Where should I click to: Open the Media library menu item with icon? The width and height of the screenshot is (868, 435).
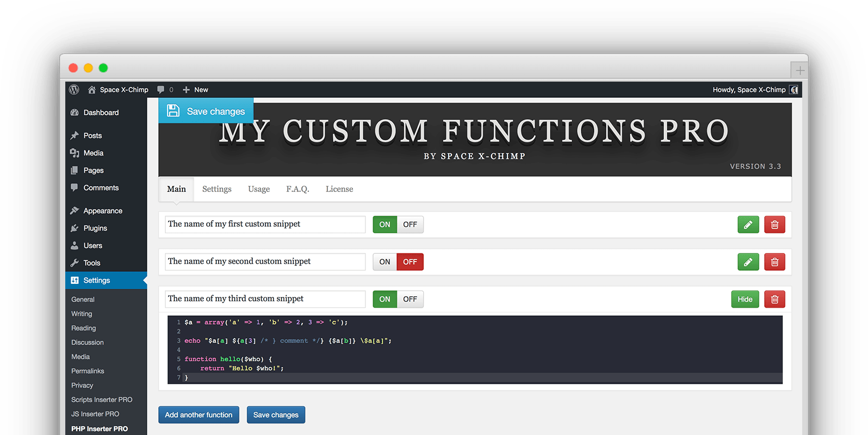87,153
